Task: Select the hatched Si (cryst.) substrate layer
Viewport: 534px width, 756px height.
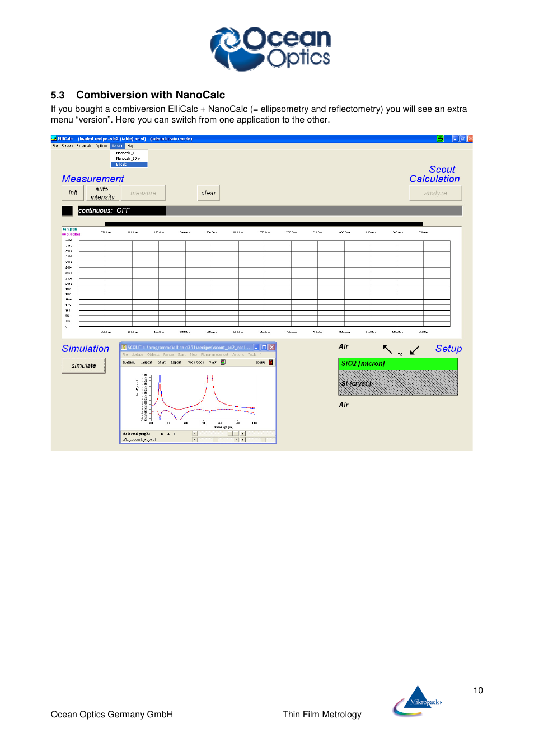Action: (x=398, y=383)
